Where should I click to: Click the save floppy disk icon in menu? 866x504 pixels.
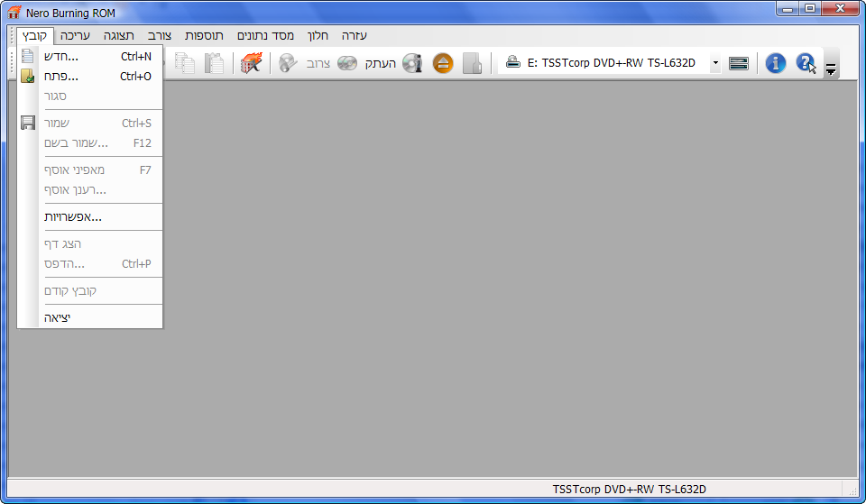pyautogui.click(x=28, y=124)
